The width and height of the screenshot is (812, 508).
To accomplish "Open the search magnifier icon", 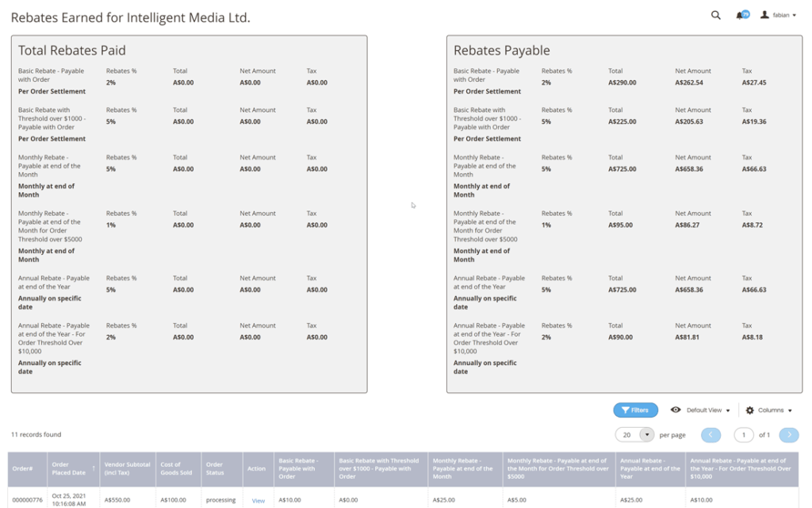I will pos(716,15).
